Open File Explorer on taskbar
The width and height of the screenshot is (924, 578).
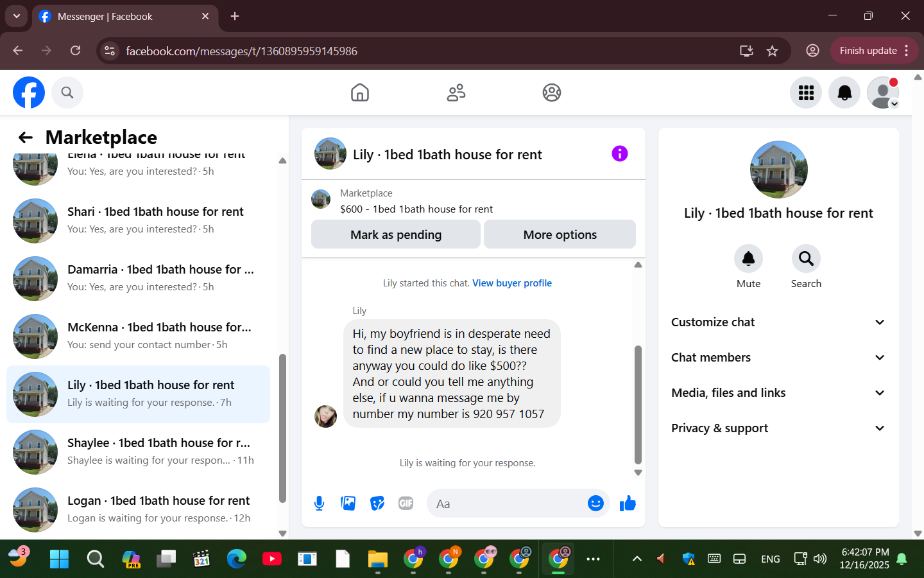[x=377, y=559]
